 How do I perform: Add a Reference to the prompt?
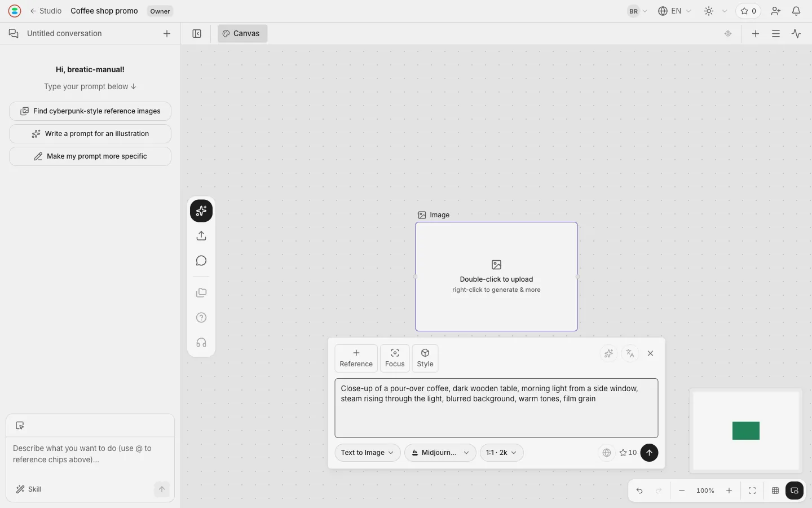[356, 358]
